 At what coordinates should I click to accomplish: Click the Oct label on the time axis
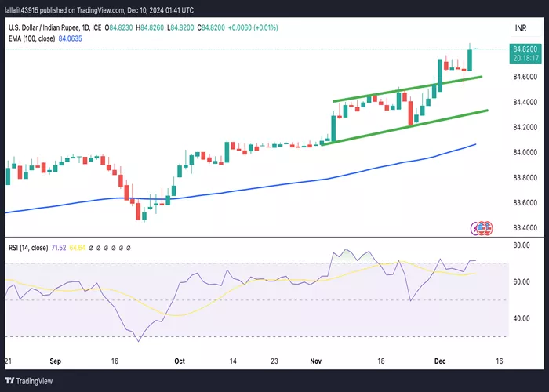[180, 361]
